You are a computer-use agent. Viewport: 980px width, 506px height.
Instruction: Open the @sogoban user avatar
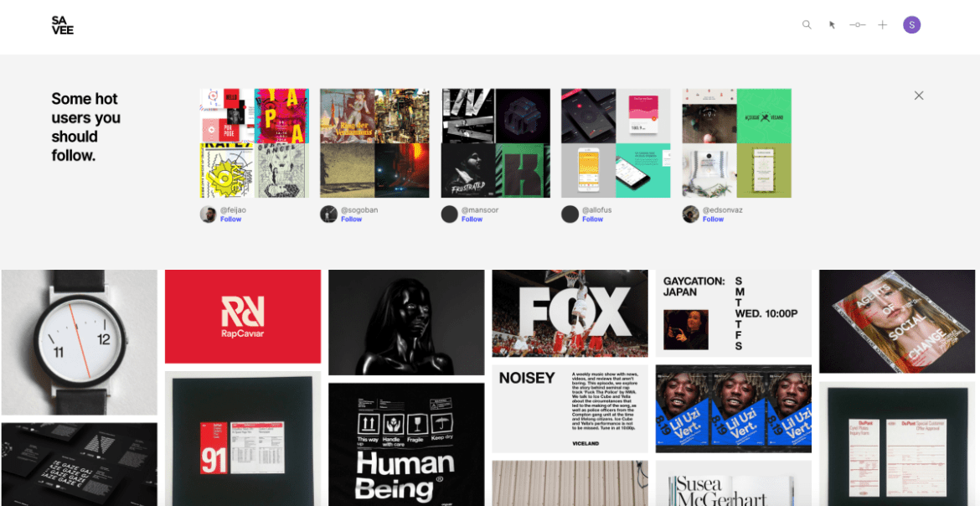(x=328, y=214)
